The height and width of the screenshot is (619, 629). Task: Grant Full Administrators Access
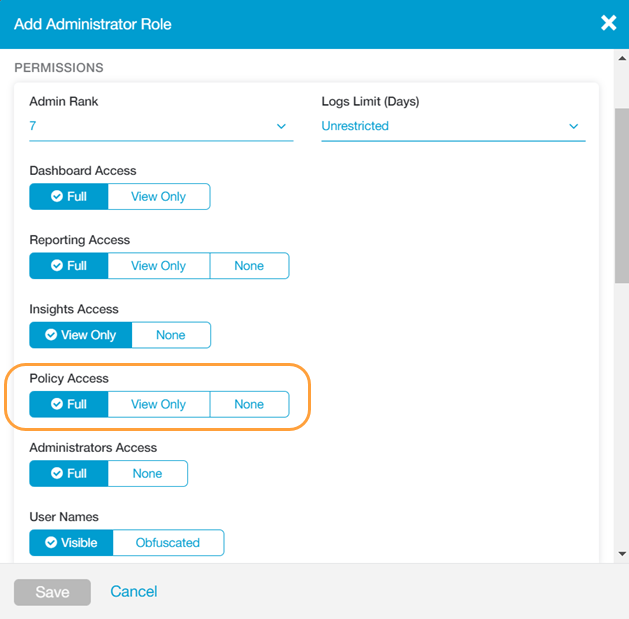[69, 474]
